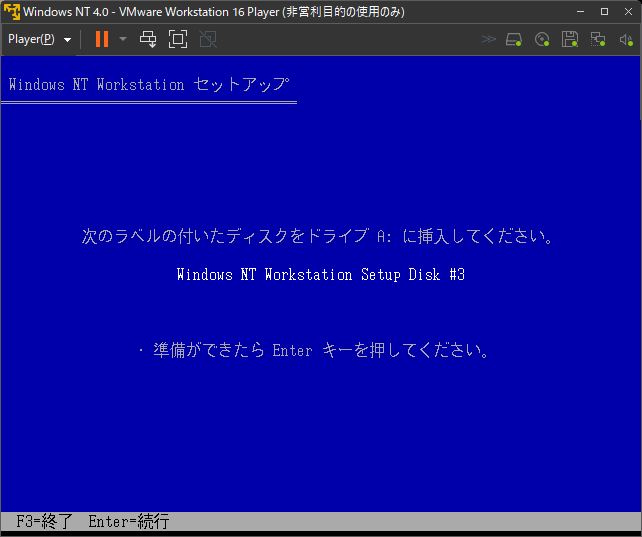Click the Enter=続行 status bar entry
The image size is (642, 537).
click(x=129, y=521)
